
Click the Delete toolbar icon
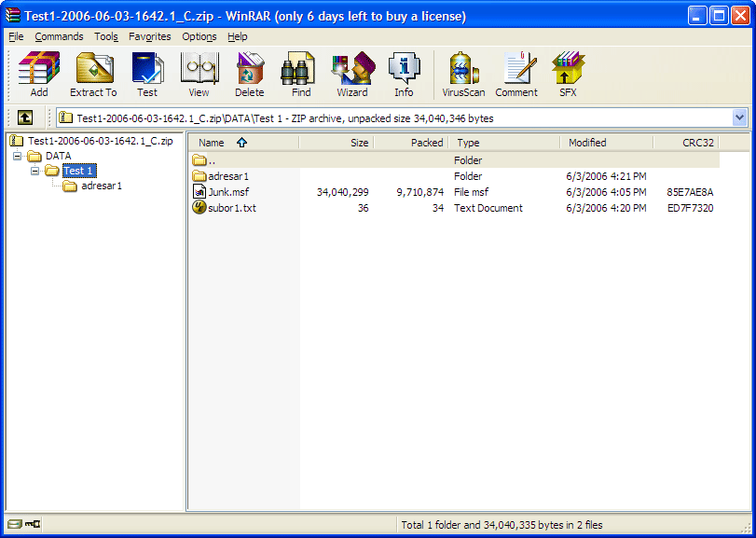pyautogui.click(x=250, y=75)
